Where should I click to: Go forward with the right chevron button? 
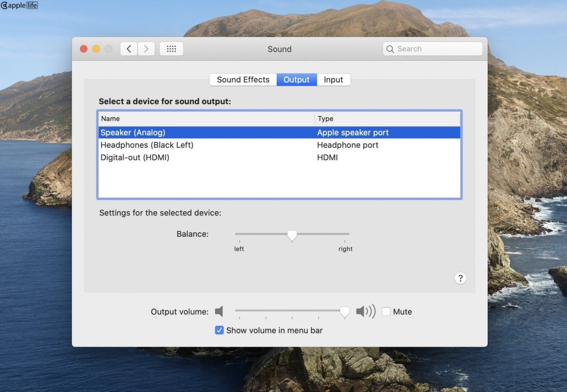pos(146,49)
